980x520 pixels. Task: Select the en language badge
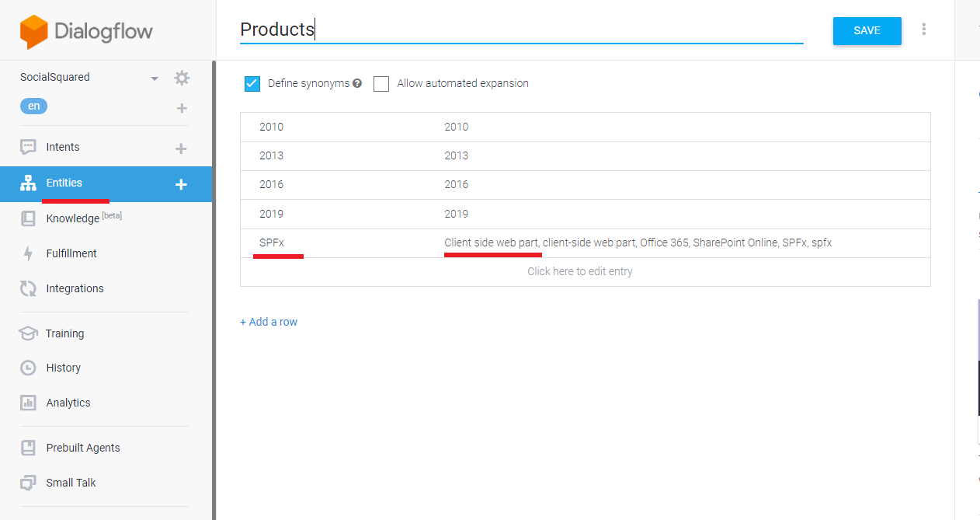pyautogui.click(x=33, y=106)
